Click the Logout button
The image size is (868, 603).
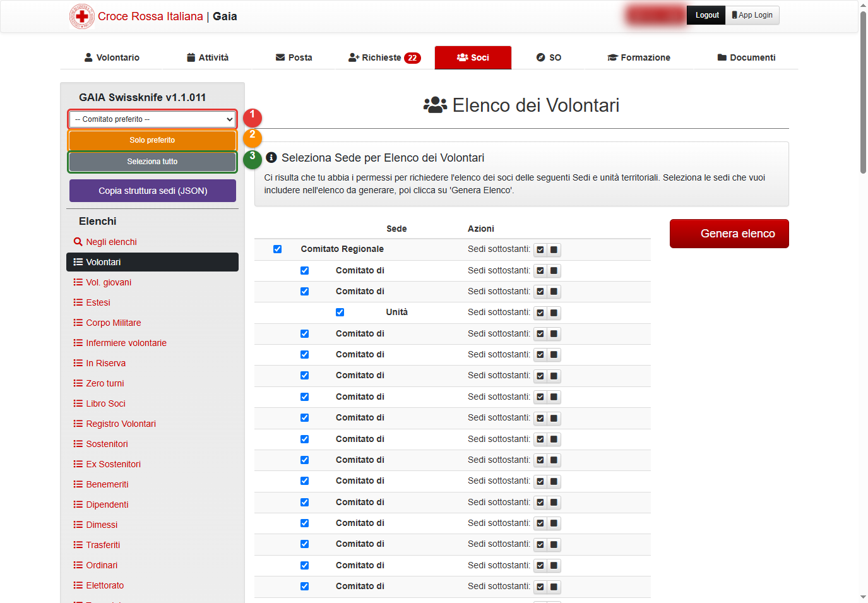[706, 15]
